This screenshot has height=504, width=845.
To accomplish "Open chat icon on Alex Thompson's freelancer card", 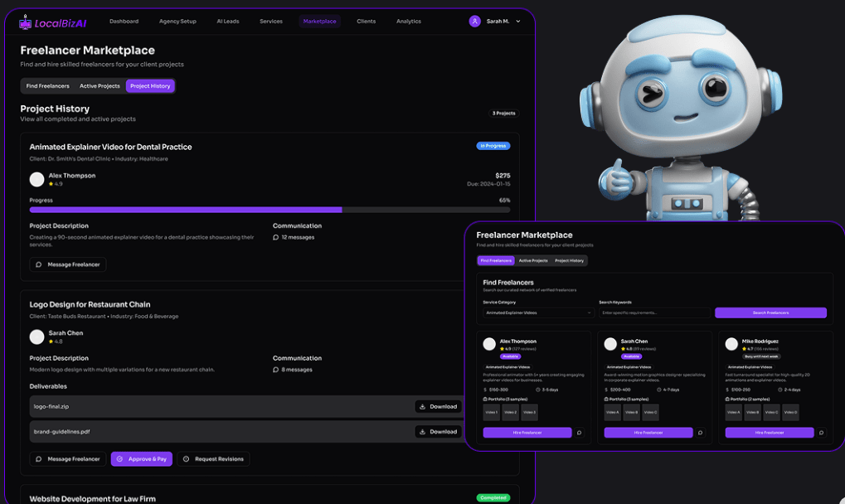I will (580, 433).
